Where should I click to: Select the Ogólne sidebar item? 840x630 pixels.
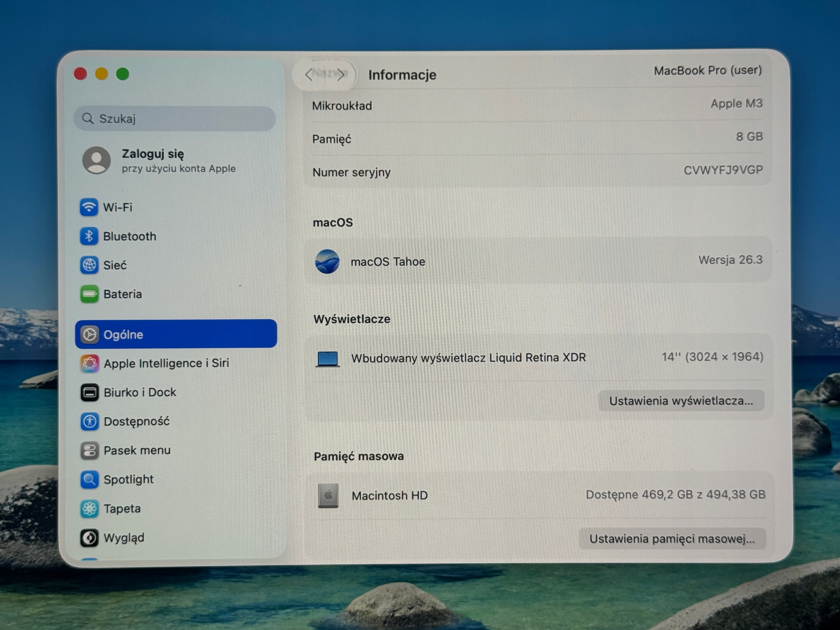click(x=176, y=334)
